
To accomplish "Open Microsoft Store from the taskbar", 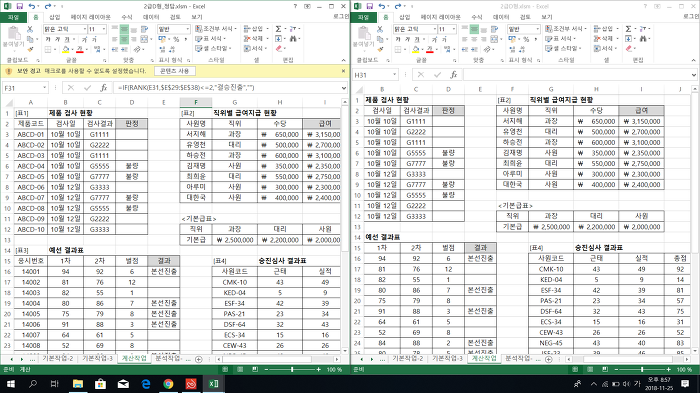I will (100, 384).
